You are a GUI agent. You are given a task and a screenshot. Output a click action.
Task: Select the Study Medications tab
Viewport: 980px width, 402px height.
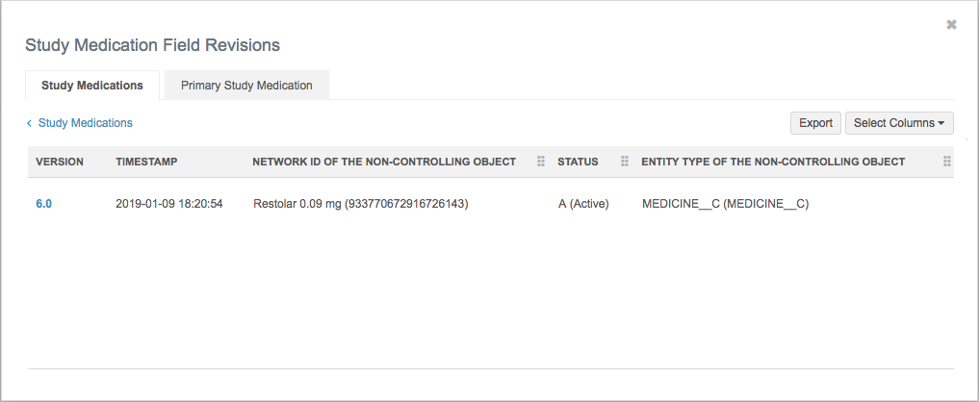pos(92,86)
